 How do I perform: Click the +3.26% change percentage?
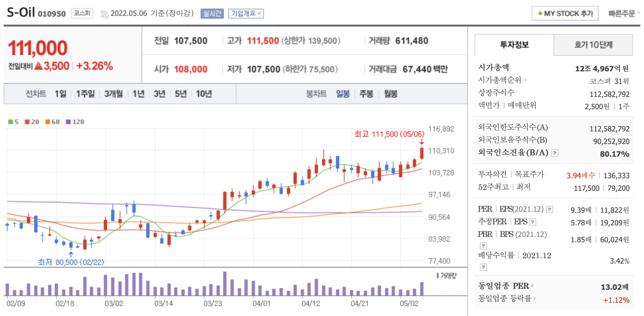click(95, 66)
